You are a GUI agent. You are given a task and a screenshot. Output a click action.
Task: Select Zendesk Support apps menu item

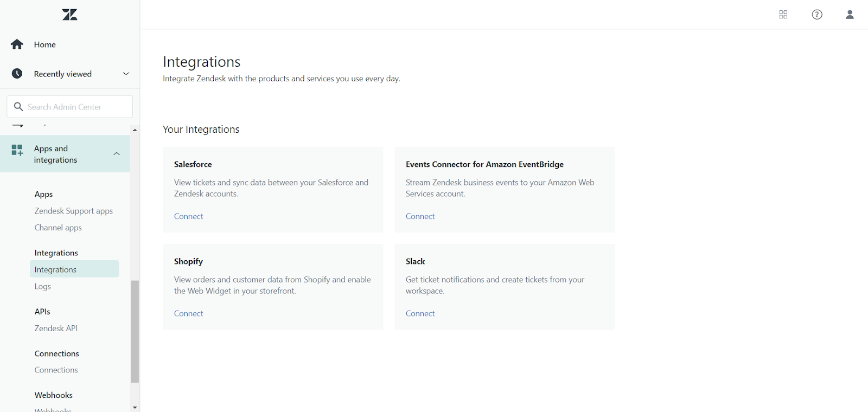pyautogui.click(x=74, y=211)
